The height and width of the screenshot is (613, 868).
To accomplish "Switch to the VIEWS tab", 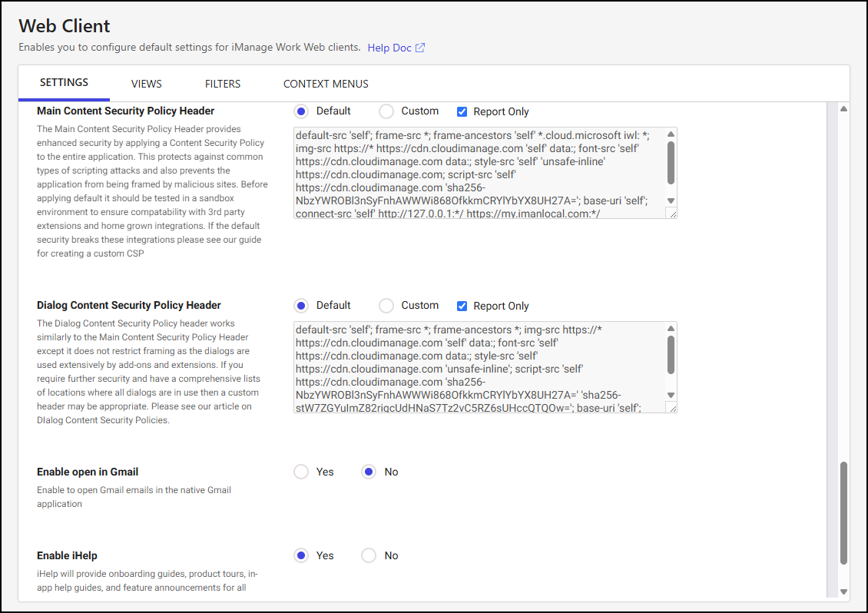I will click(146, 84).
